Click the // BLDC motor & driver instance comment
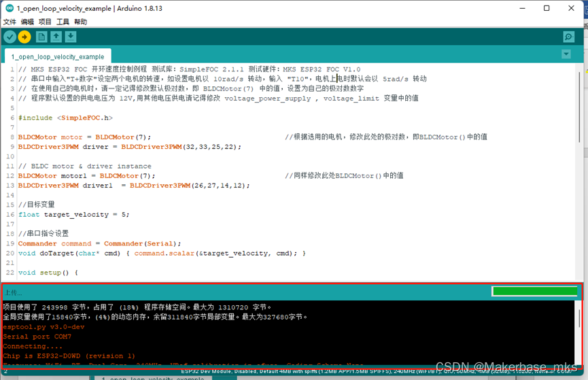Screen dimensions: 588x380 85,166
